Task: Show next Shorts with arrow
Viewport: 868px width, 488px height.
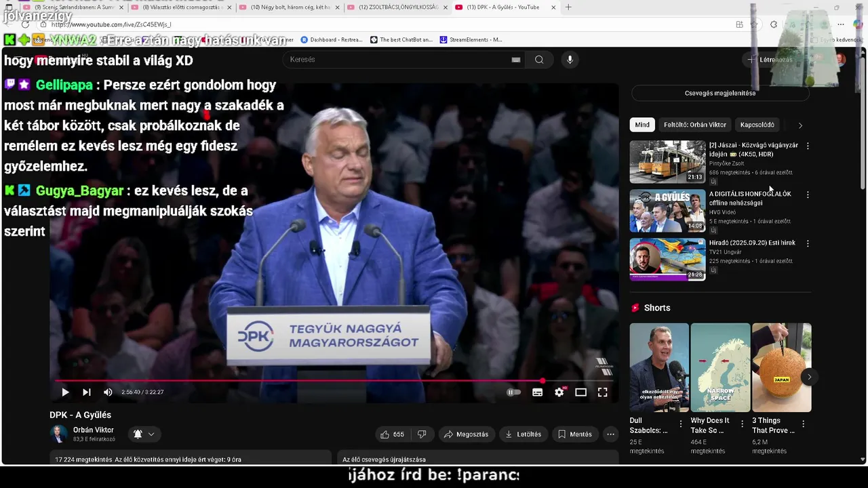Action: (808, 377)
